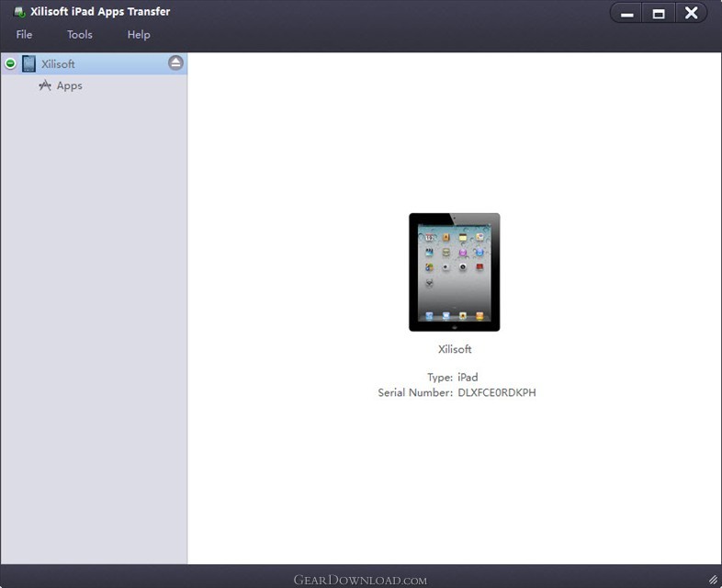722x588 pixels.
Task: Open the Help menu
Action: 139,35
